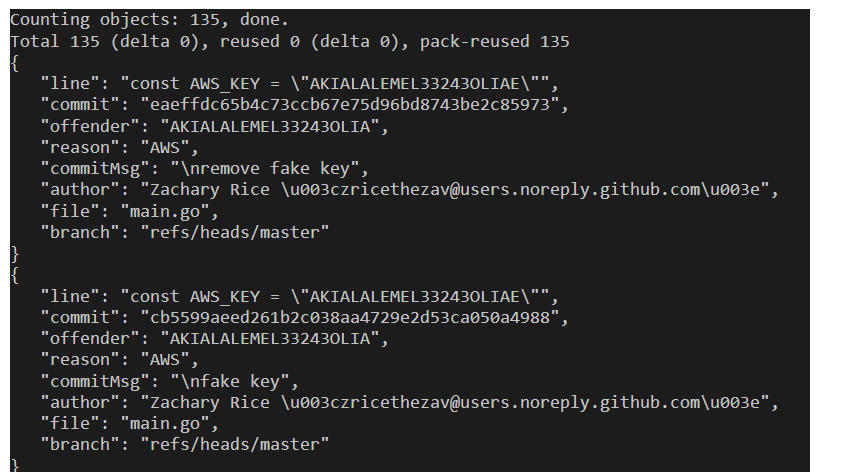Screen dimensions: 863x472
Task: Click the "\nremove fake key" commit message
Action: (270, 168)
